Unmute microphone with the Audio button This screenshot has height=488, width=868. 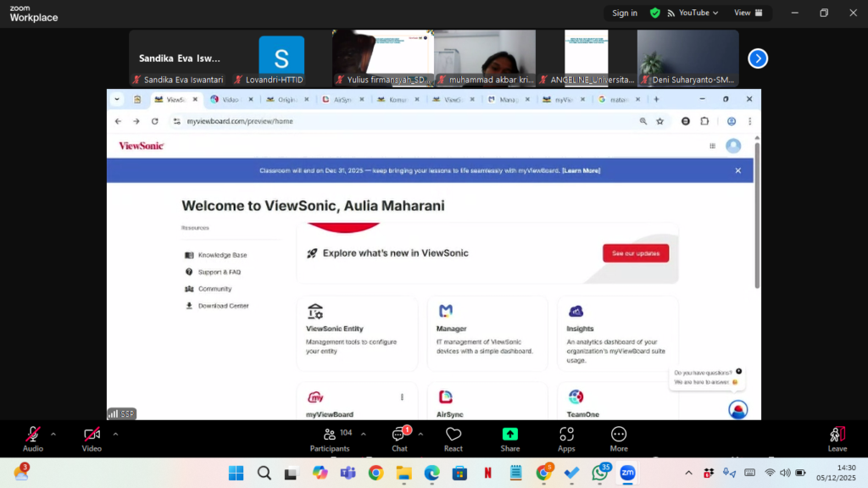click(33, 438)
